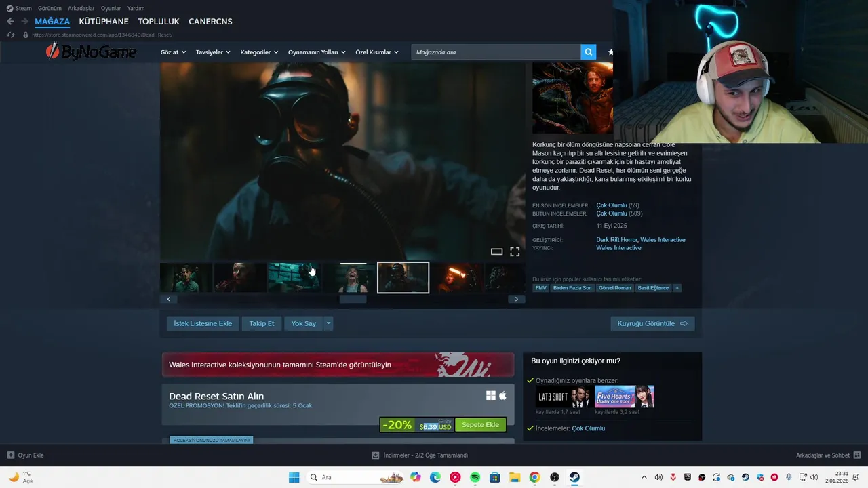
Task: Switch to the TOPLULUK tab
Action: (159, 22)
